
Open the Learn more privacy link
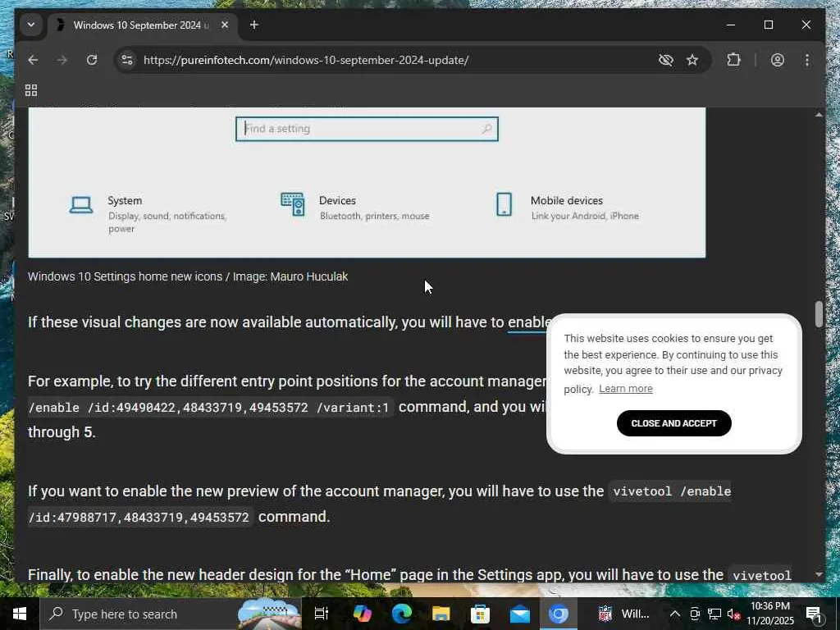coord(626,389)
